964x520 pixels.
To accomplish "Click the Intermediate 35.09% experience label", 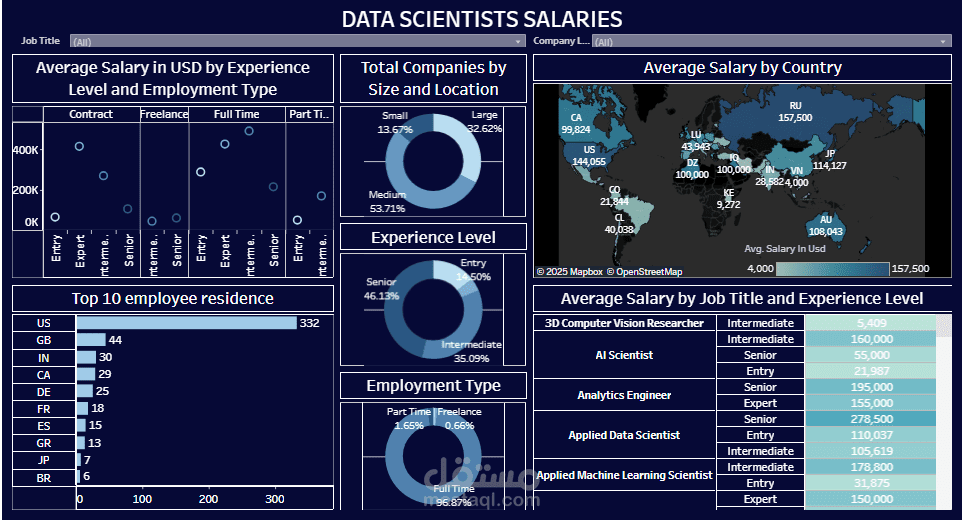I will tap(472, 352).
